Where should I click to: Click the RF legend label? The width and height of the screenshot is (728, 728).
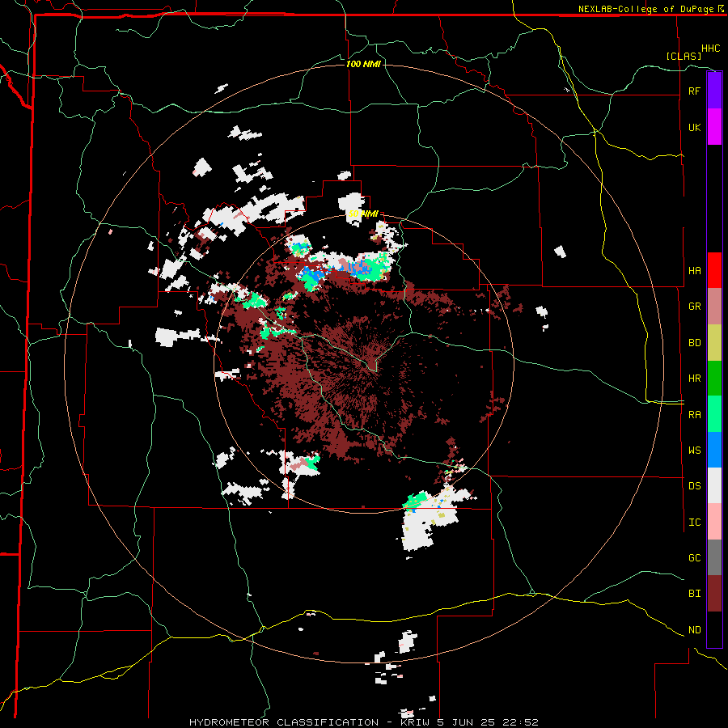click(694, 91)
